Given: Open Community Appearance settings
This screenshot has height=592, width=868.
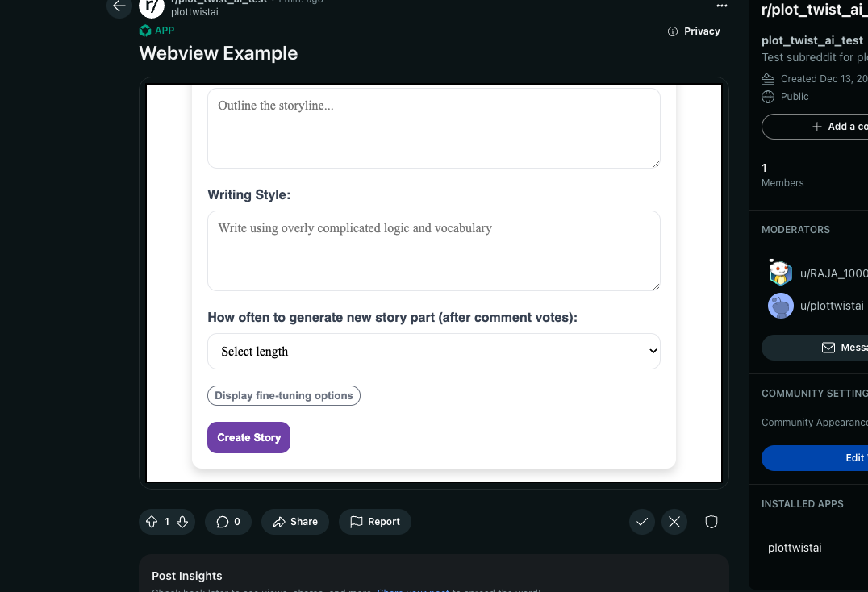Looking at the screenshot, I should (814, 422).
